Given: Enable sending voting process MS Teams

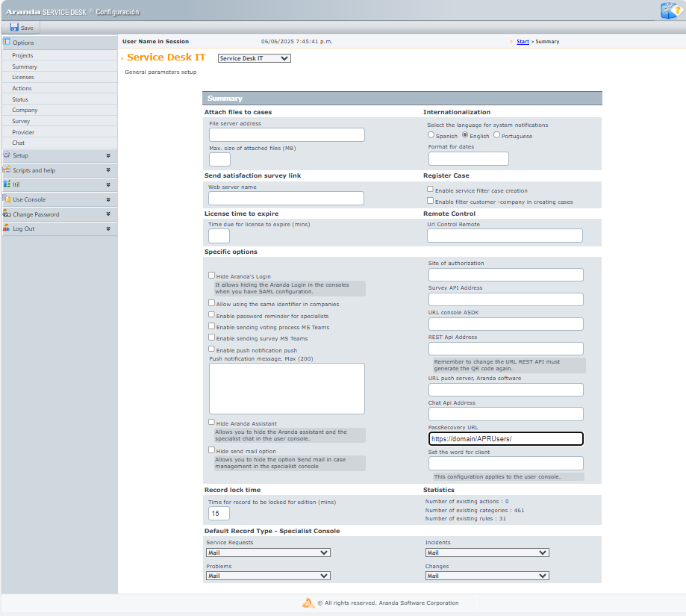Looking at the screenshot, I should coord(212,326).
